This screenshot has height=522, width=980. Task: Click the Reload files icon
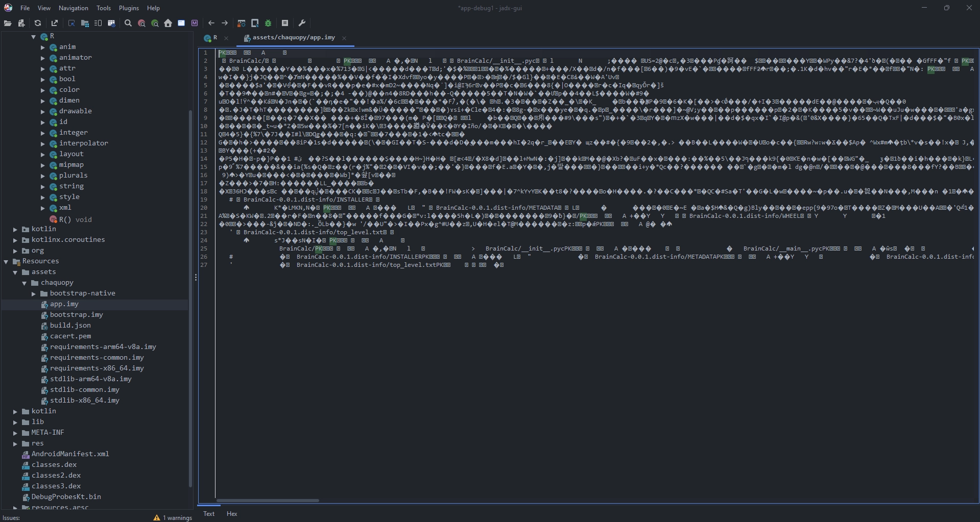pyautogui.click(x=37, y=23)
